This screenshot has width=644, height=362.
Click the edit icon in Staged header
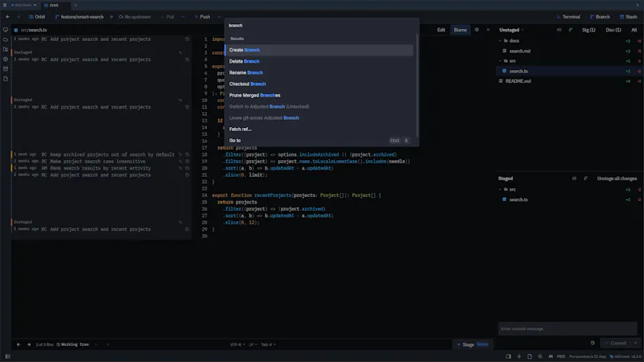point(586,179)
